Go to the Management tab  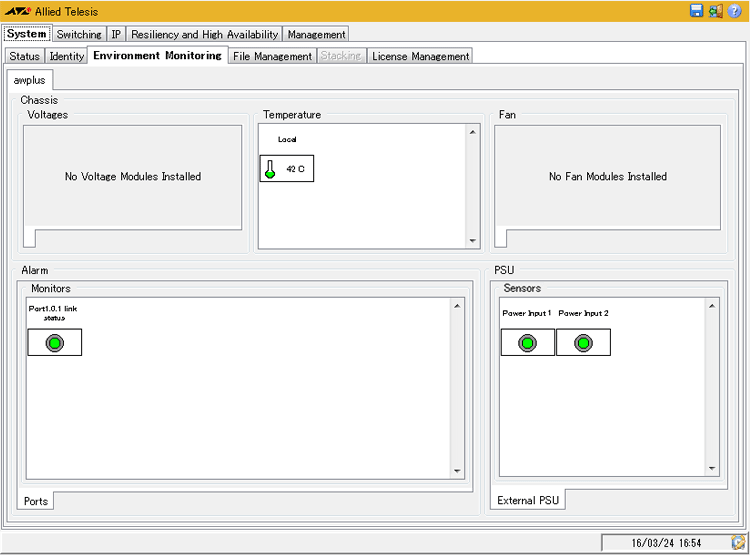[x=316, y=34]
